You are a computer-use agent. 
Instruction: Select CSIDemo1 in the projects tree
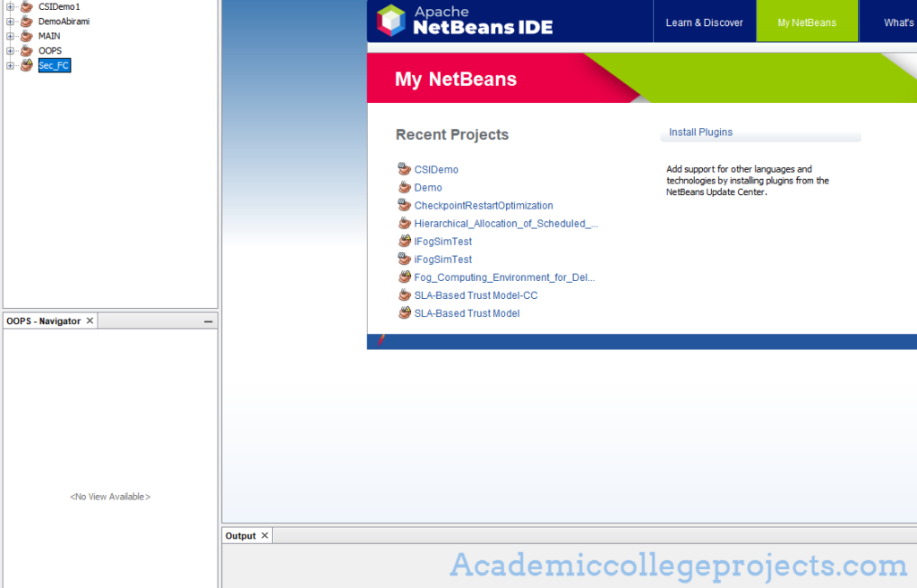(59, 6)
